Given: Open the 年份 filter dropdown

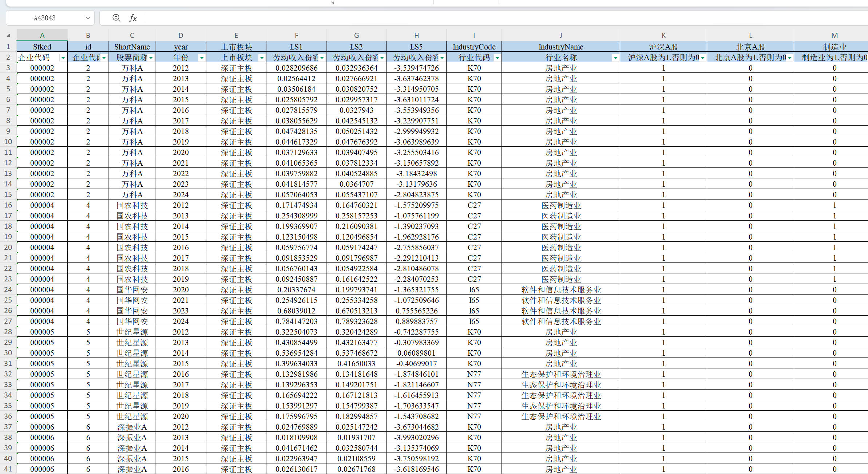Looking at the screenshot, I should coord(201,58).
